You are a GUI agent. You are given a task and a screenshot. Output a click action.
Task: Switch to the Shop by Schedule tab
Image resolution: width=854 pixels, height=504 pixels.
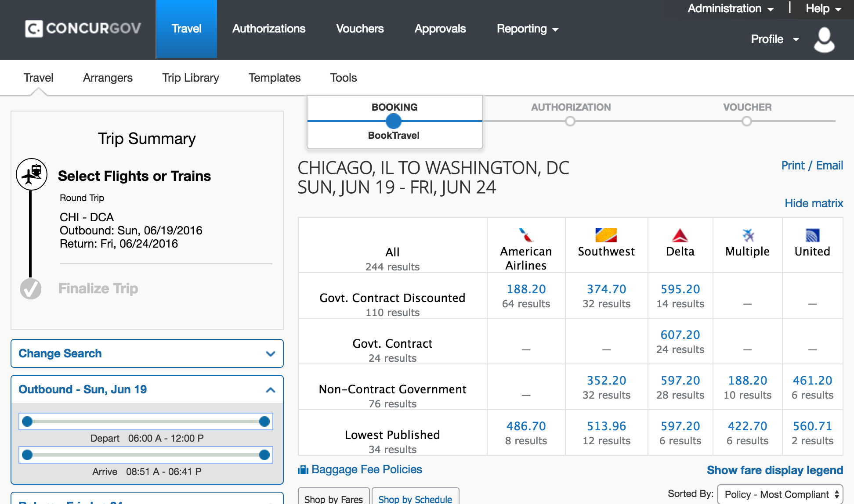[415, 499]
